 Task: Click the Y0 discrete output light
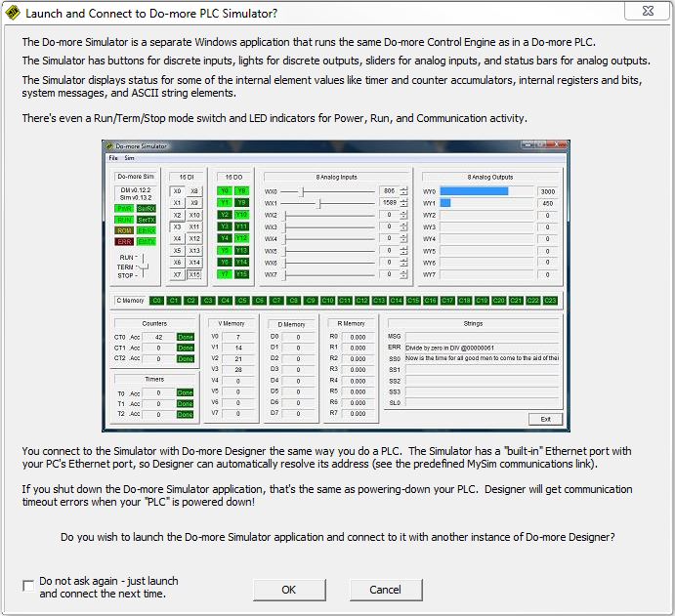(224, 191)
